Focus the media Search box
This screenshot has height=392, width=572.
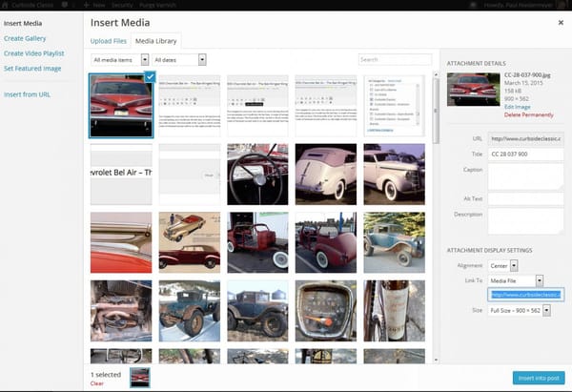click(395, 59)
